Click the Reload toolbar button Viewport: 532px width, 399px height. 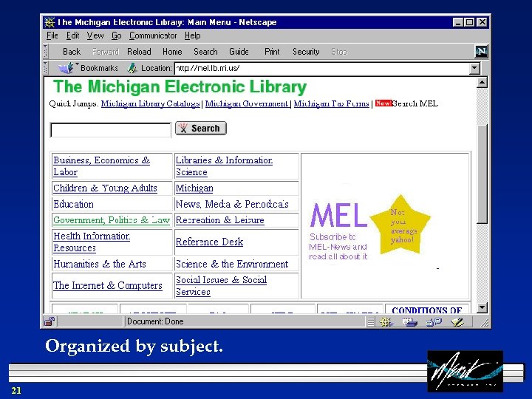click(139, 52)
